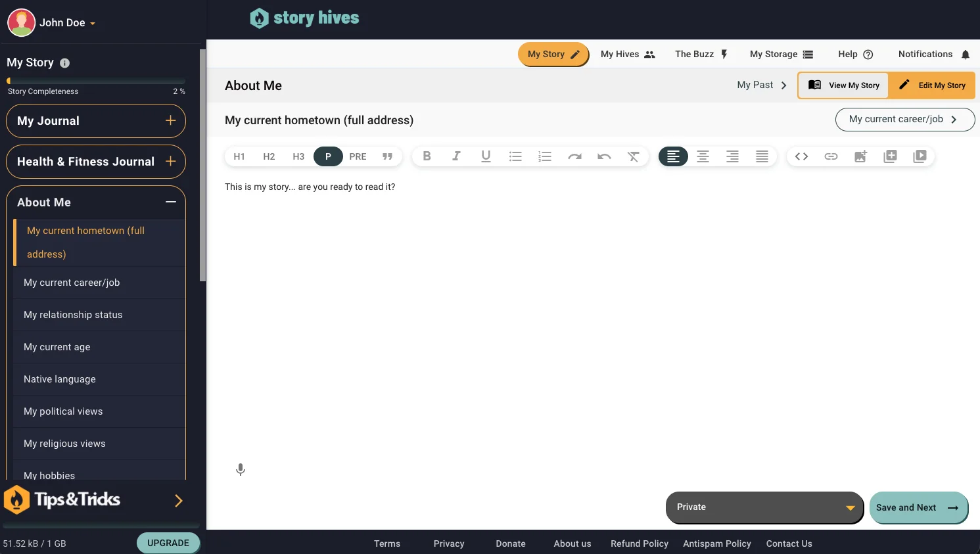Open John Doe user menu

tap(52, 22)
